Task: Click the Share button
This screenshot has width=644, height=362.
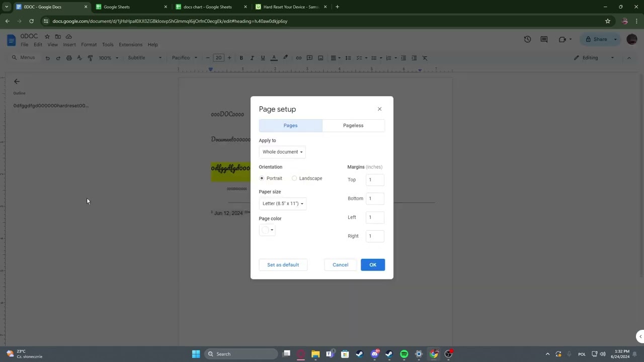Action: (596, 39)
